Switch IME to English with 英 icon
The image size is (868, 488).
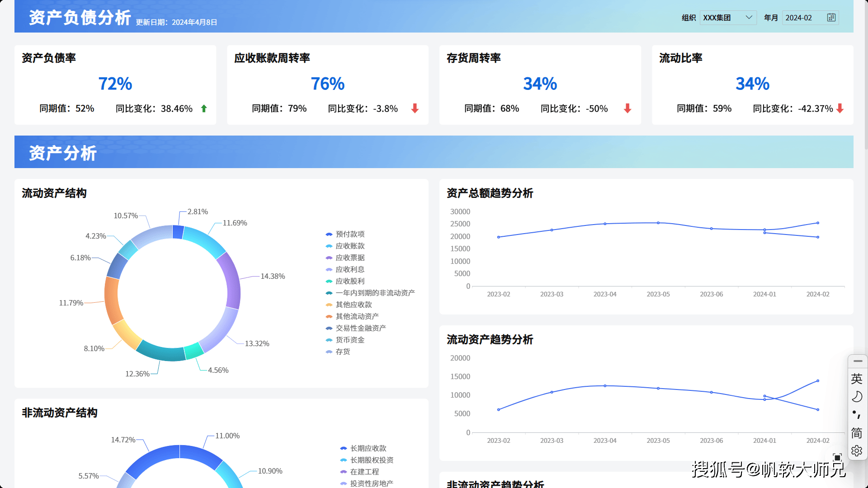tap(857, 380)
